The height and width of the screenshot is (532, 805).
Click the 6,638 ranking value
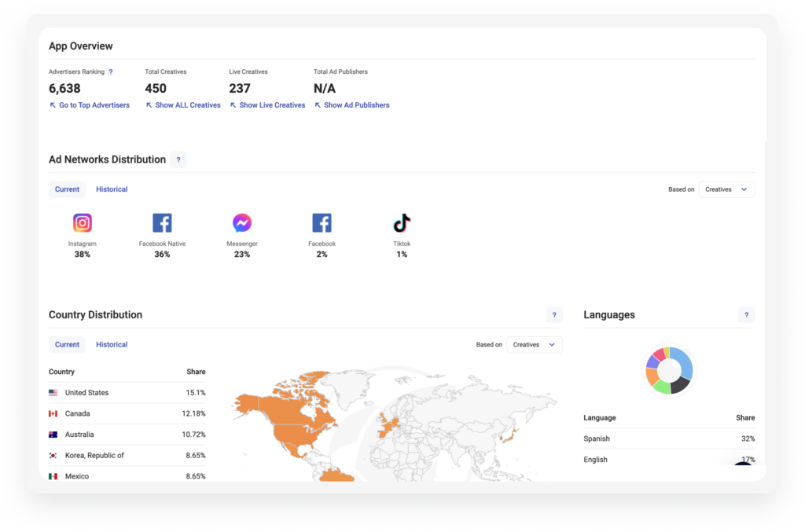pyautogui.click(x=64, y=89)
